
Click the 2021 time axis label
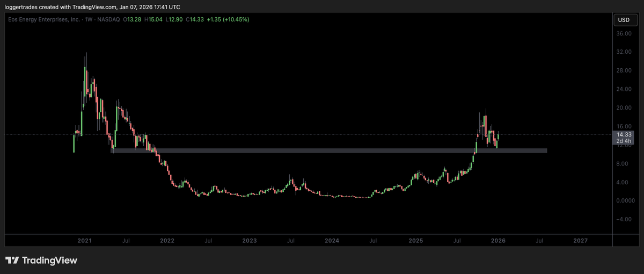85,240
